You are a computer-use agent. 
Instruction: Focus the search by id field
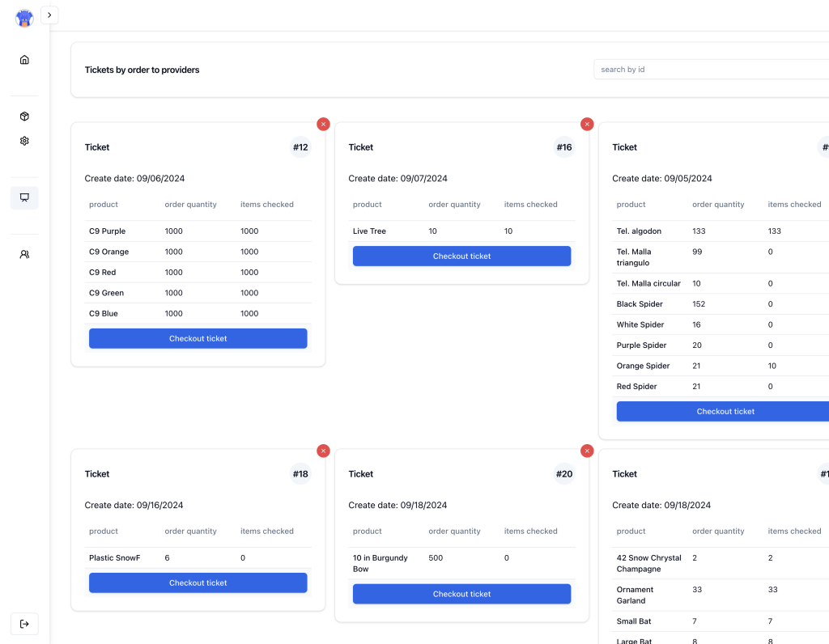pos(711,70)
